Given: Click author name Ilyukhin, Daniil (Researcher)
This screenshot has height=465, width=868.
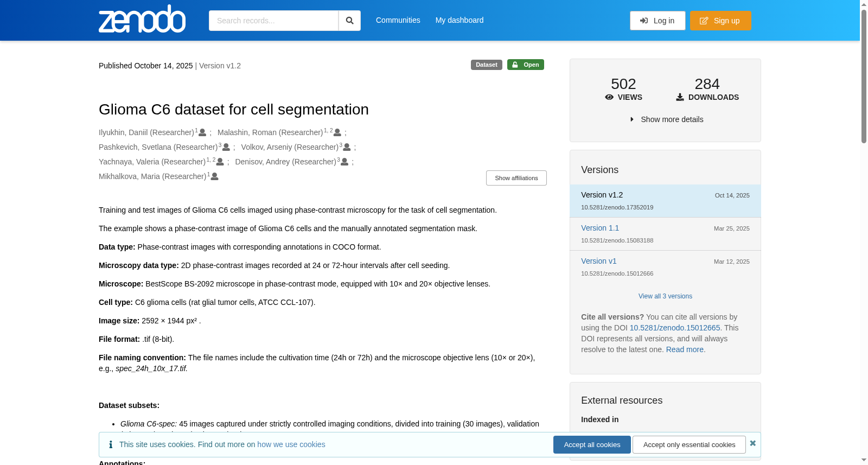Looking at the screenshot, I should 146,132.
